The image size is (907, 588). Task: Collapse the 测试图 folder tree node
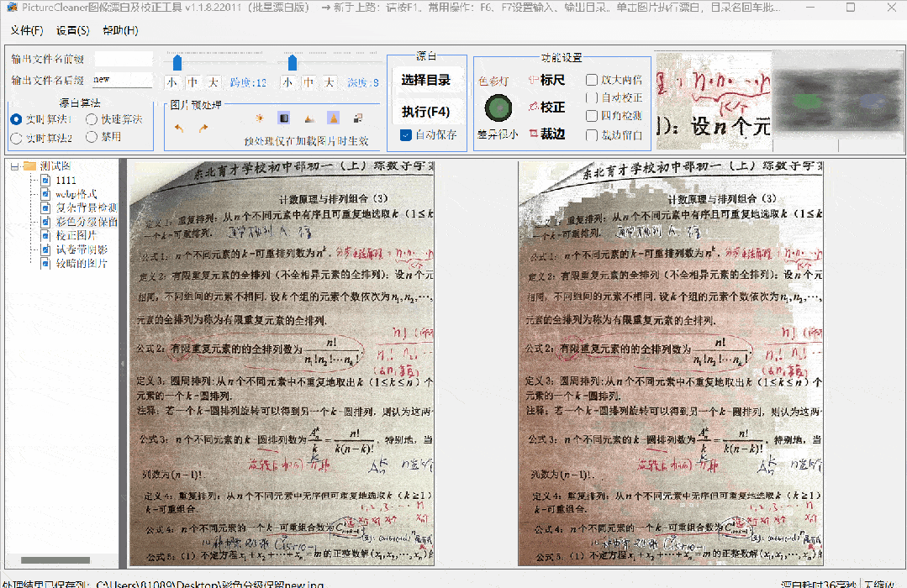(14, 166)
